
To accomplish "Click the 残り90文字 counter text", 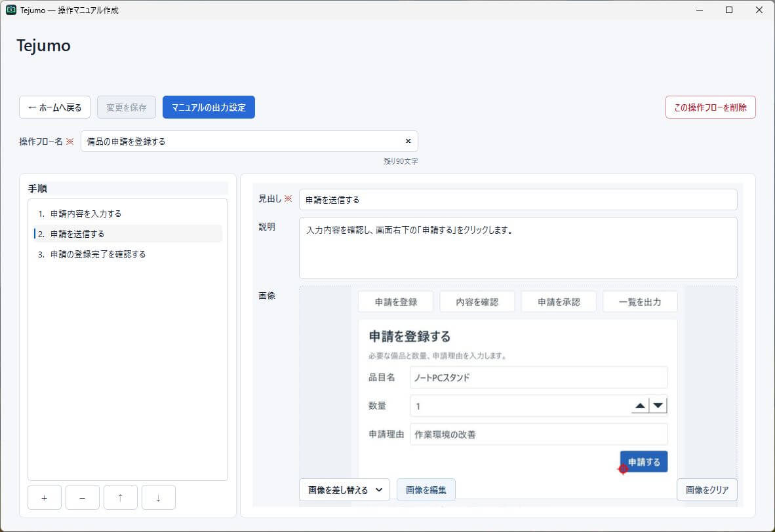I will (401, 161).
